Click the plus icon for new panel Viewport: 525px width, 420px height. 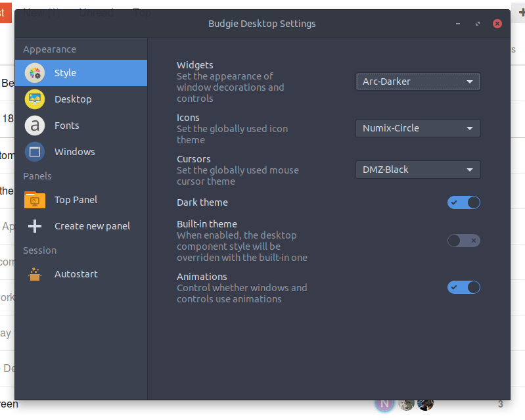point(35,226)
